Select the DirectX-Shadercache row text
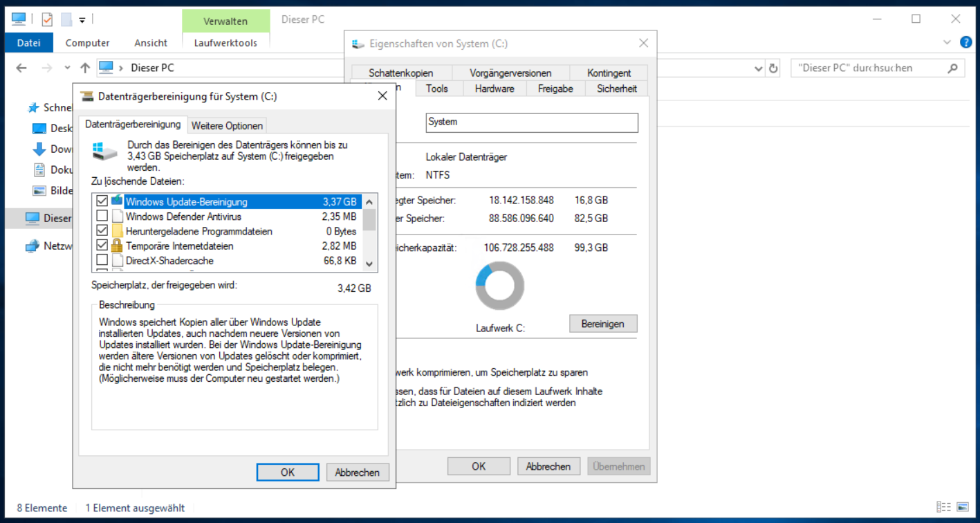 point(169,261)
